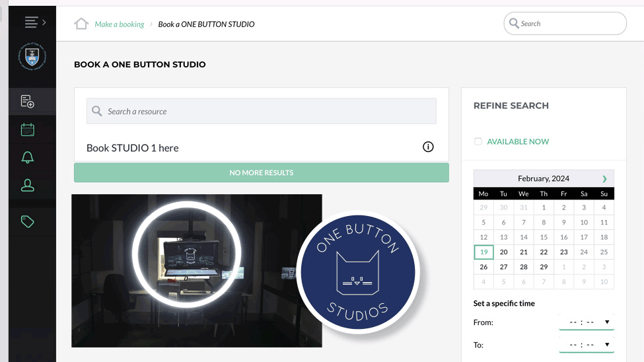Go to next month in calendar

[604, 178]
